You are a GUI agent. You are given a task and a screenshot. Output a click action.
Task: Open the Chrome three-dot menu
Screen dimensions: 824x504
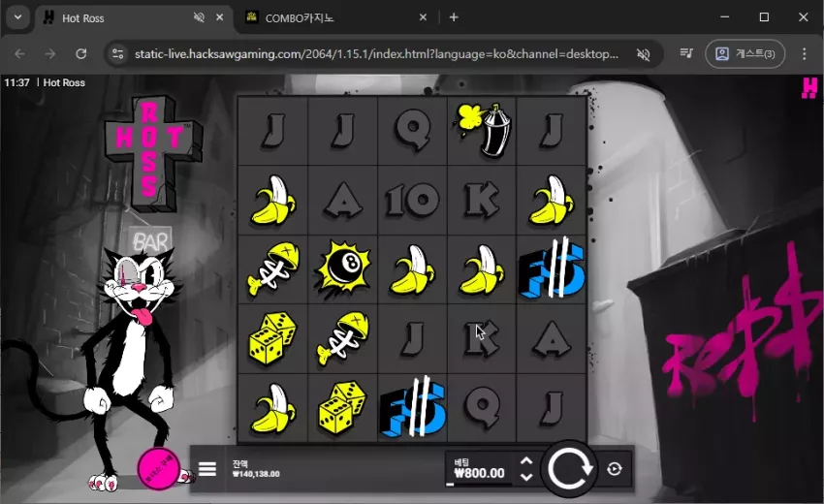[804, 53]
